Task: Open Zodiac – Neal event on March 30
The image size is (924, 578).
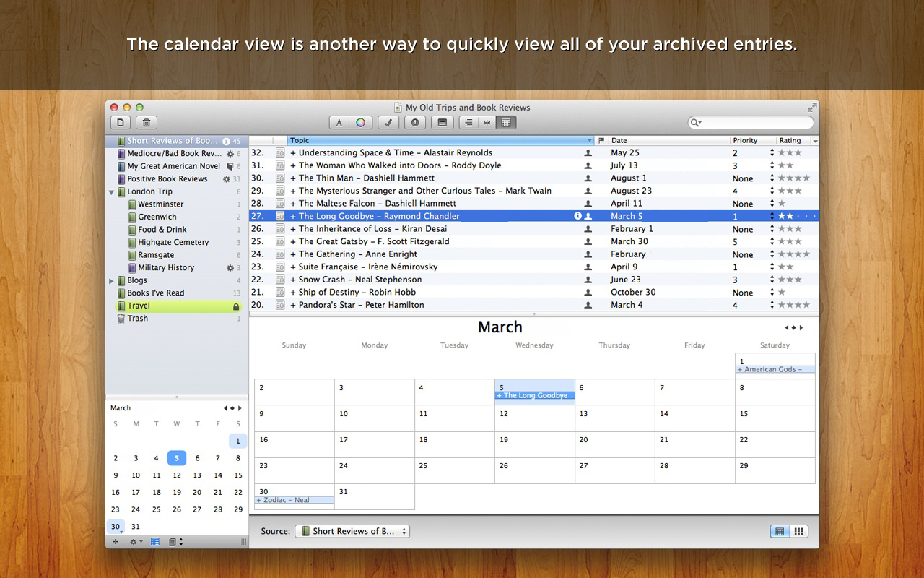Action: coord(295,500)
